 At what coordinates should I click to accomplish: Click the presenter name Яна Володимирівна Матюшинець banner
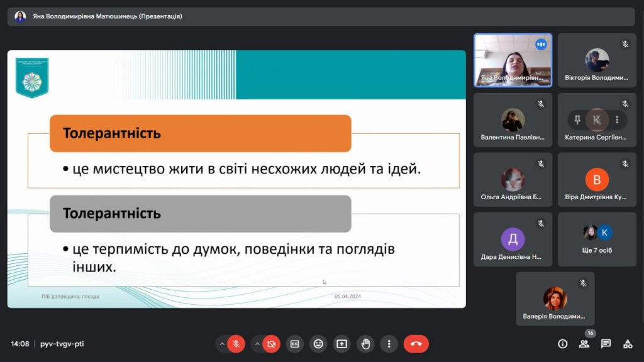(108, 16)
